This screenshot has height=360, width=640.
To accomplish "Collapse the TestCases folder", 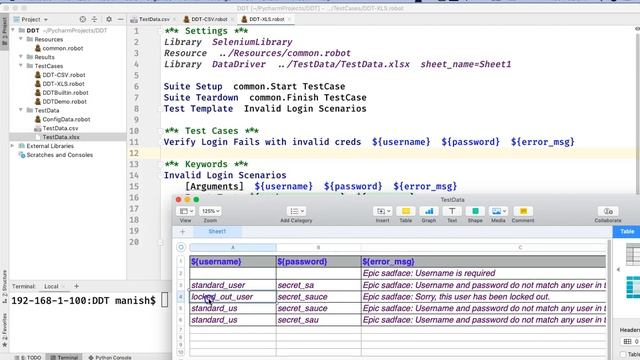I will [21, 65].
